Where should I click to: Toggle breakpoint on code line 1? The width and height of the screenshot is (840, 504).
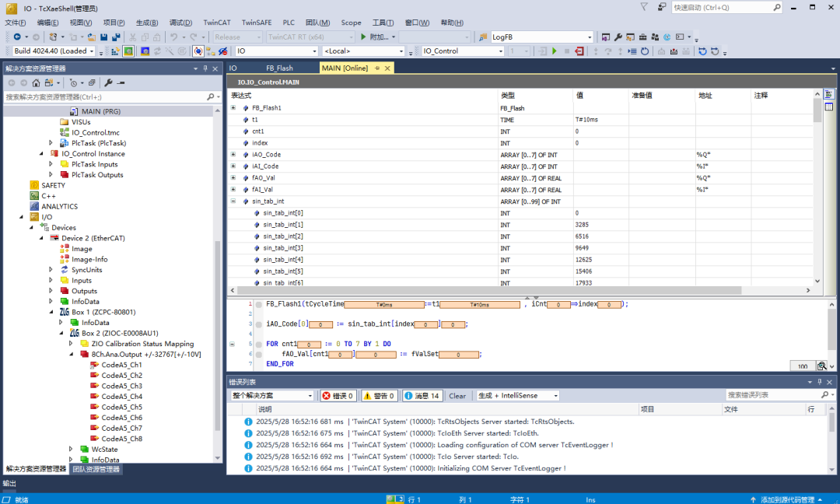pos(259,304)
